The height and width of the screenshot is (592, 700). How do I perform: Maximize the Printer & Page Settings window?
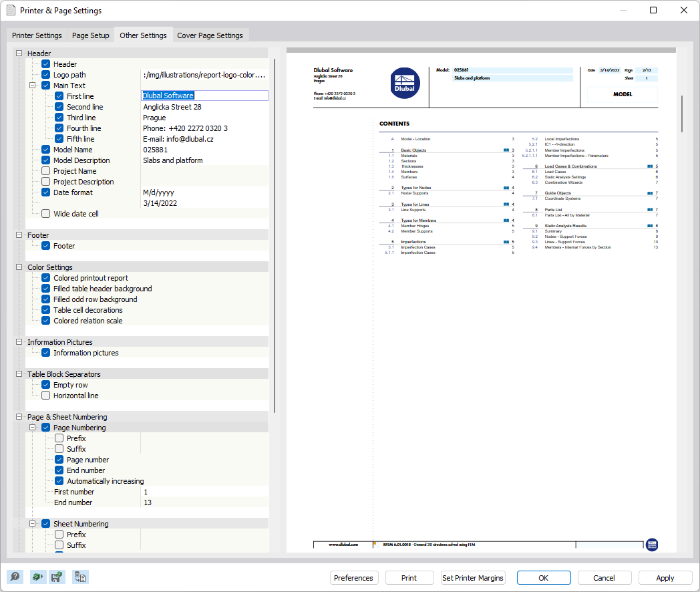[653, 10]
